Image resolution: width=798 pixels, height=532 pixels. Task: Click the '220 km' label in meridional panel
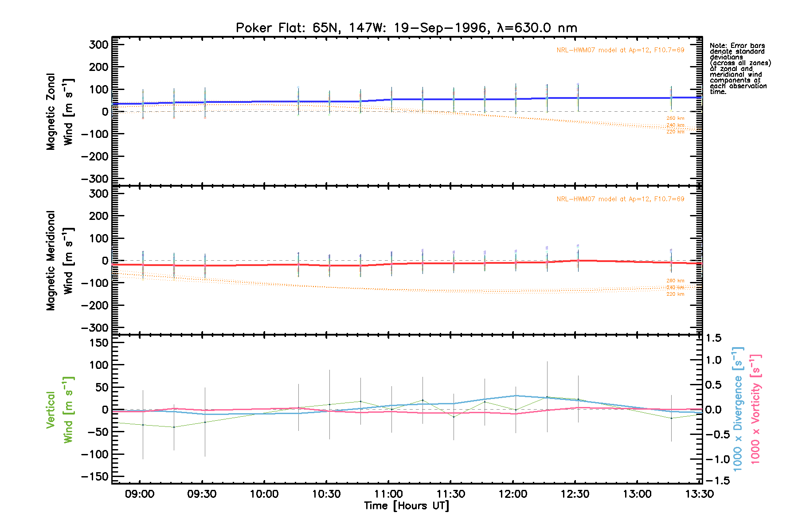pyautogui.click(x=675, y=294)
